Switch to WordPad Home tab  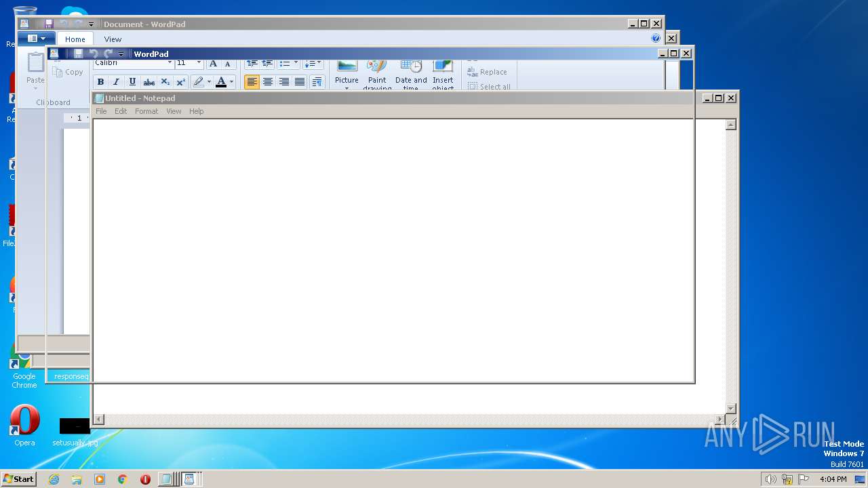75,39
